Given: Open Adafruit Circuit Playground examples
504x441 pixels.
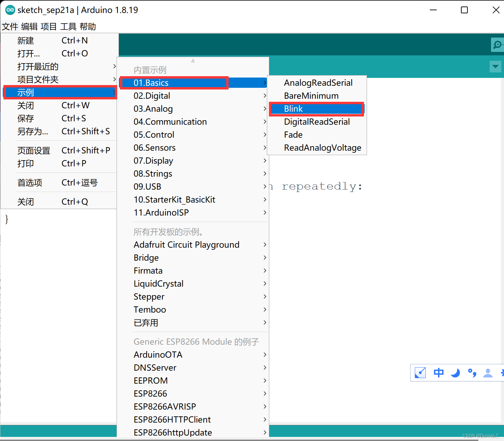Looking at the screenshot, I should (193, 245).
